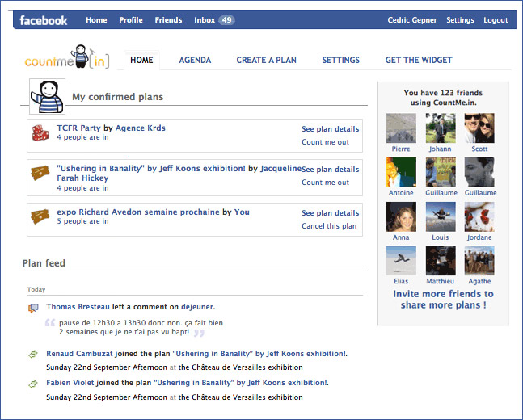Viewport: 523px width, 420px height.
Task: Click the Agence Krds organizer link
Action: (x=140, y=128)
